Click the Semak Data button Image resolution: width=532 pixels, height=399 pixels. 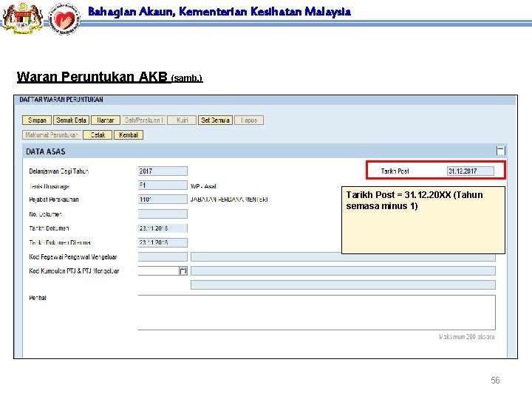(x=71, y=120)
